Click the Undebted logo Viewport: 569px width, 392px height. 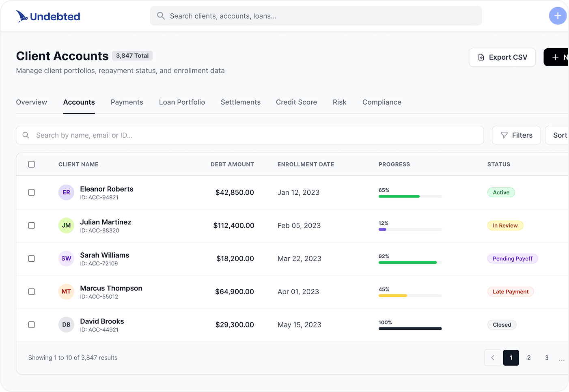[x=48, y=16]
